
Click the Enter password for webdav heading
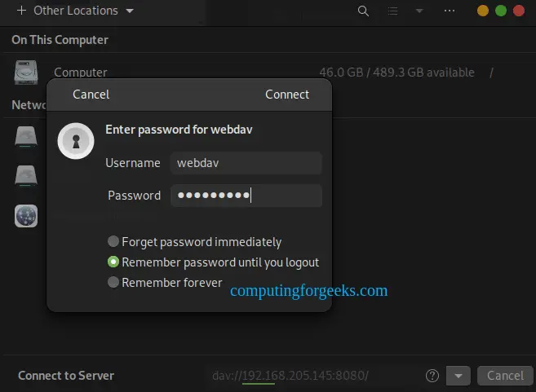pyautogui.click(x=179, y=130)
